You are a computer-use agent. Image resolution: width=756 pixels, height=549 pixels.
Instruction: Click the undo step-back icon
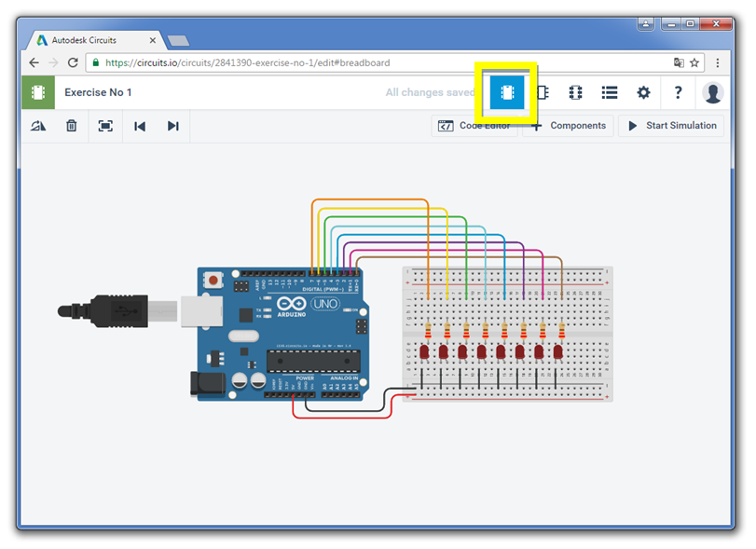pos(140,126)
